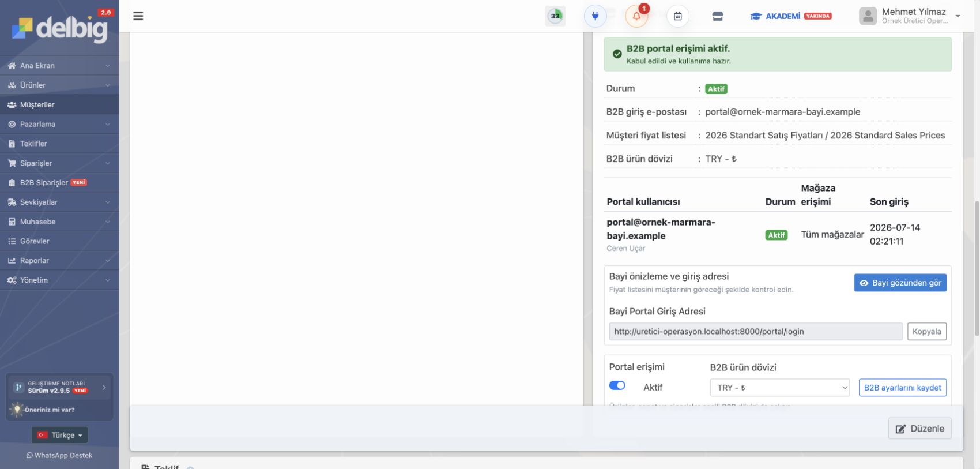Open the store icon in top bar
Image resolution: width=980 pixels, height=469 pixels.
718,16
